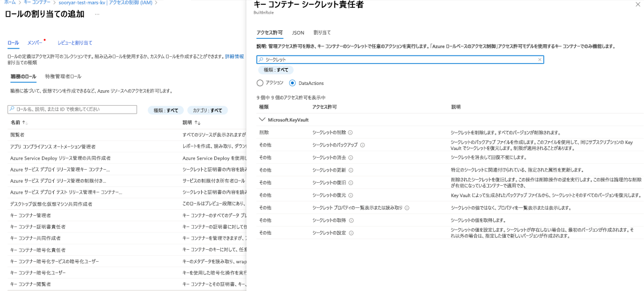This screenshot has width=644, height=291.
Task: Open the 種類: すべて filter in permissions panel
Action: [x=276, y=70]
